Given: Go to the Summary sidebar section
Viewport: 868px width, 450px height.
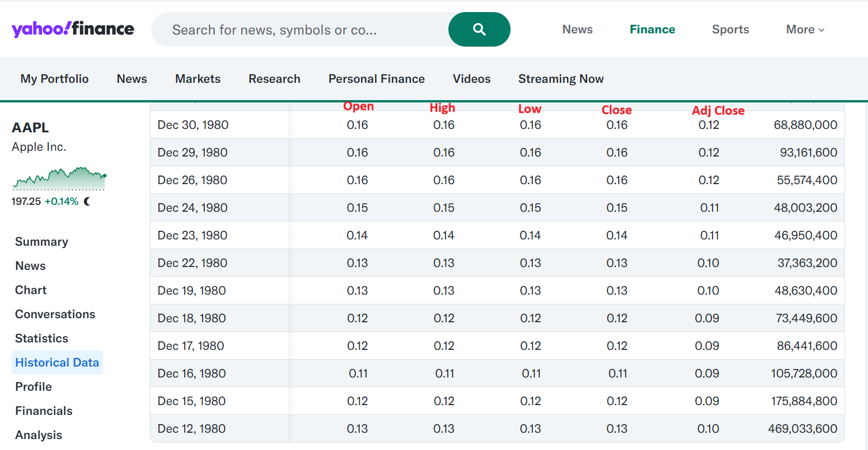Looking at the screenshot, I should 41,242.
